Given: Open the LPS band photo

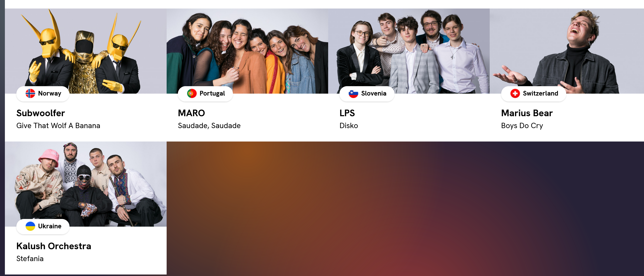Looking at the screenshot, I should [409, 51].
